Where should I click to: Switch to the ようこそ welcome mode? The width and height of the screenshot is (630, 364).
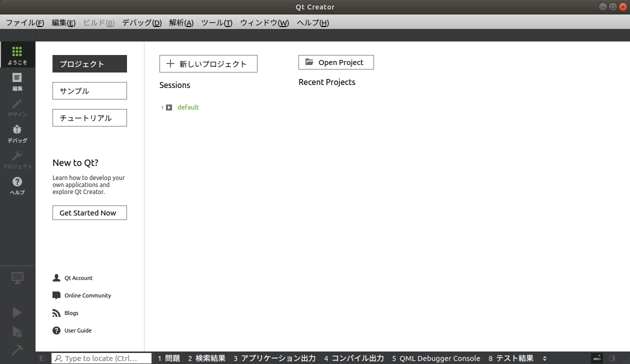17,55
